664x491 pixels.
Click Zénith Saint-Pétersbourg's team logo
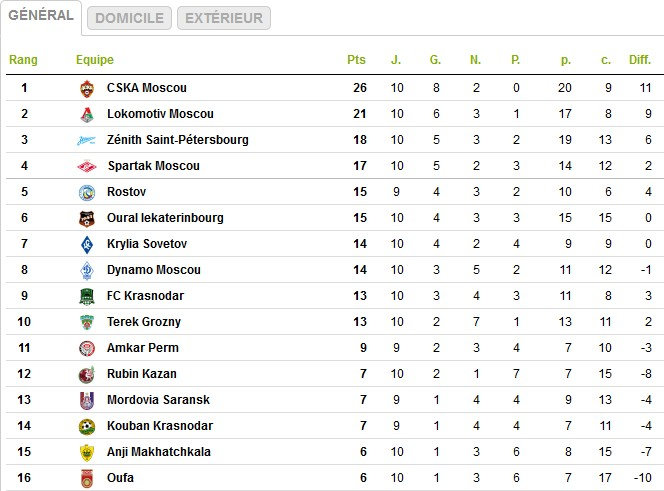(x=87, y=140)
